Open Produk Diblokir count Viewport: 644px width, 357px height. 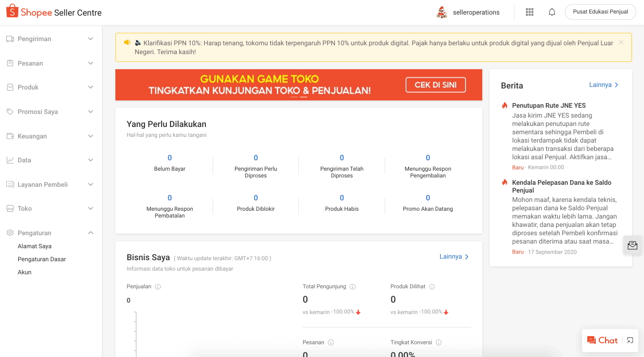point(256,198)
